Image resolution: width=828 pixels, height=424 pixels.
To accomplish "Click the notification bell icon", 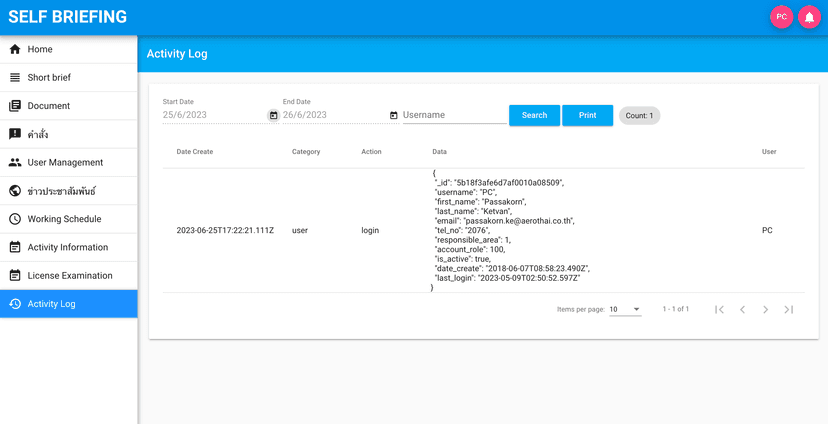I will coord(808,17).
